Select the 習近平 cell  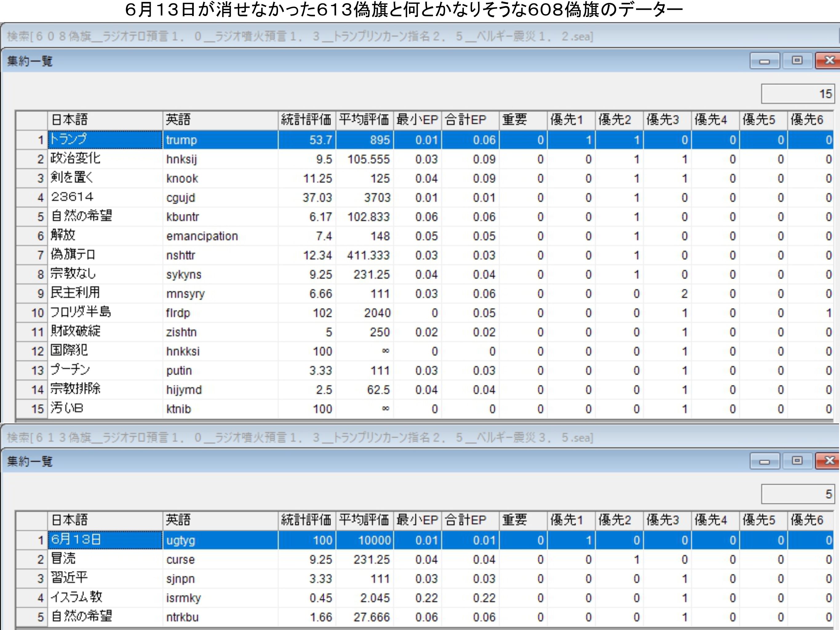click(105, 578)
